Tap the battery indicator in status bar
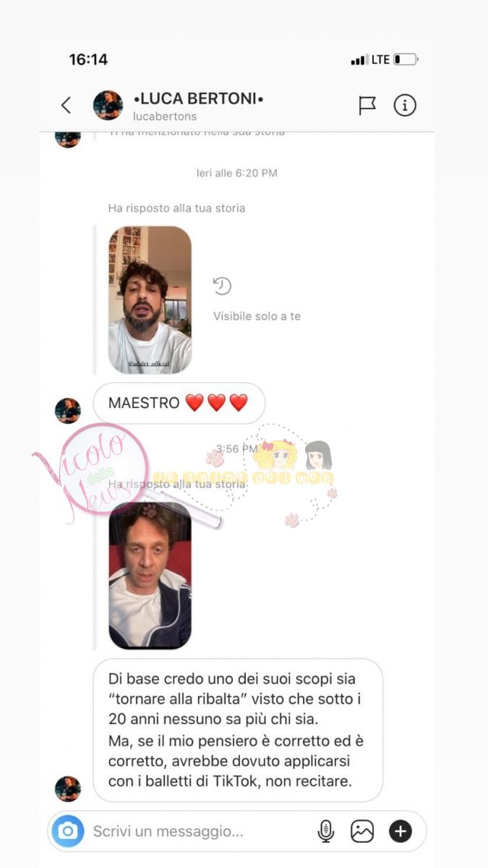The image size is (488, 868). point(406,59)
